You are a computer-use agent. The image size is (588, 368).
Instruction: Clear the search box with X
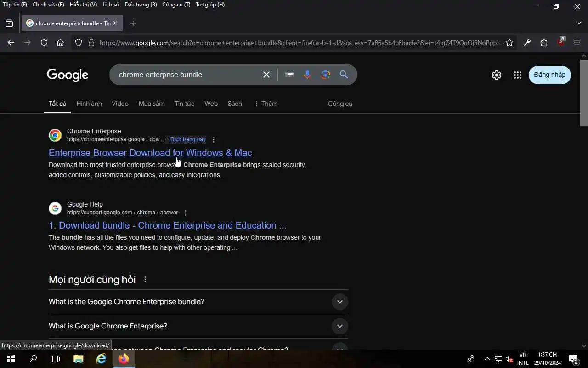click(x=266, y=75)
